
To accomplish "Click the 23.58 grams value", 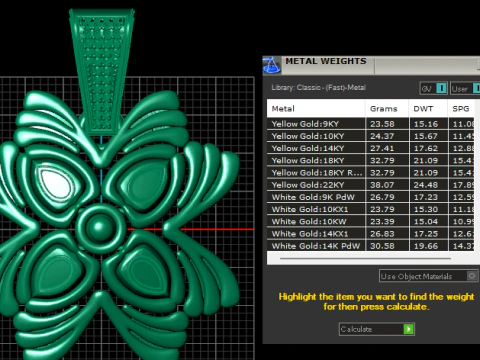I will tap(382, 124).
